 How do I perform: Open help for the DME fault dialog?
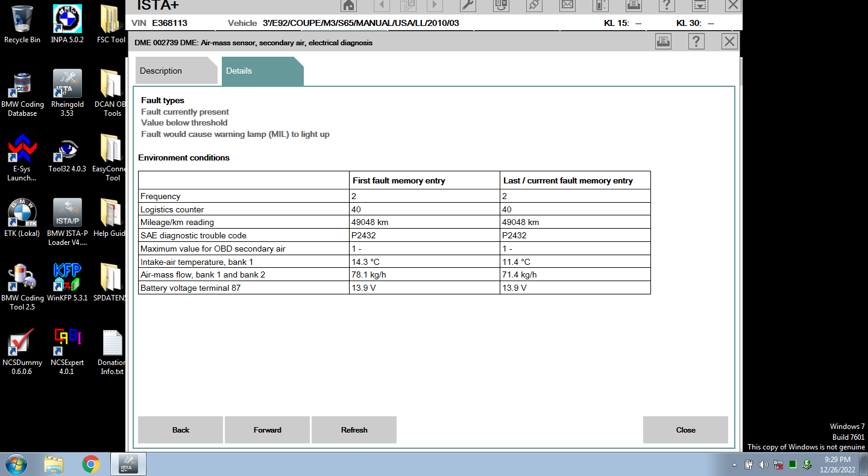click(x=696, y=42)
